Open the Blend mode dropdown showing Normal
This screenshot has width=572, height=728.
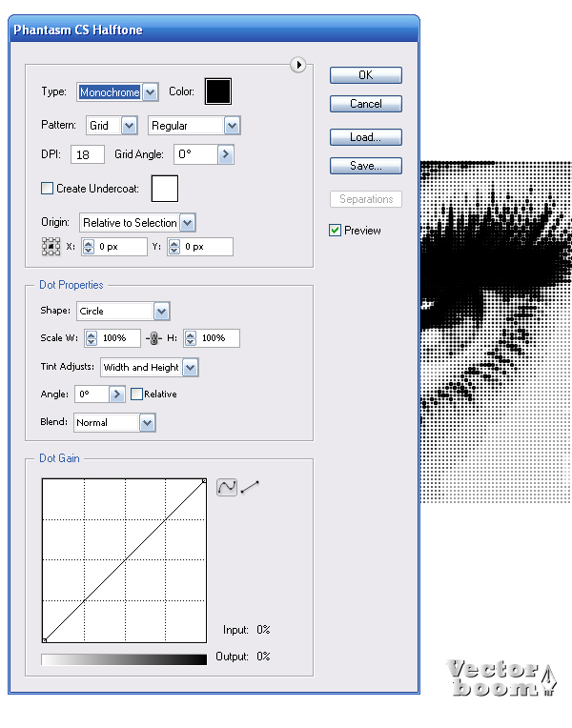[x=114, y=422]
